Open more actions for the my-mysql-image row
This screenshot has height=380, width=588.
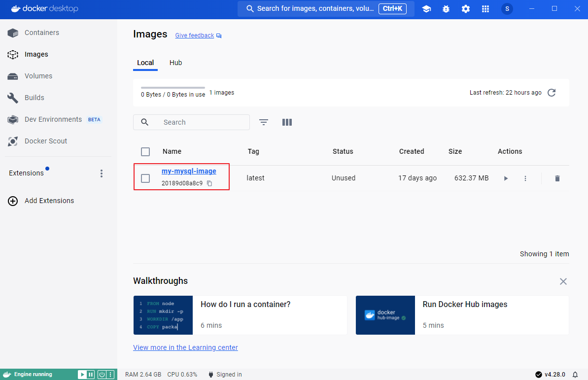pyautogui.click(x=525, y=178)
